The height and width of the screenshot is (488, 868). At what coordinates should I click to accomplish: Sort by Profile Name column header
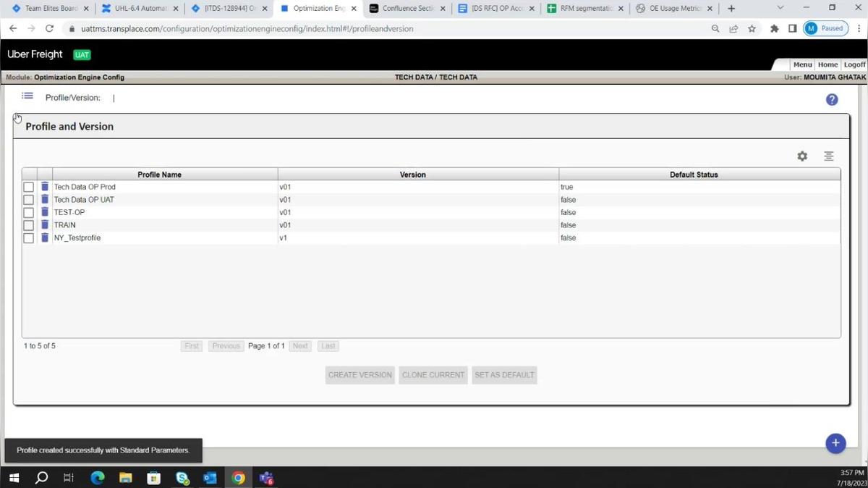[x=159, y=174]
